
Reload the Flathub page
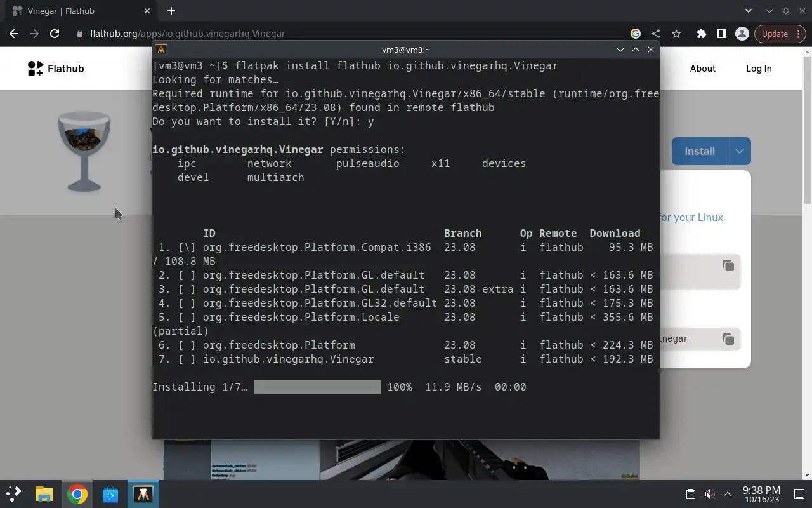point(55,34)
